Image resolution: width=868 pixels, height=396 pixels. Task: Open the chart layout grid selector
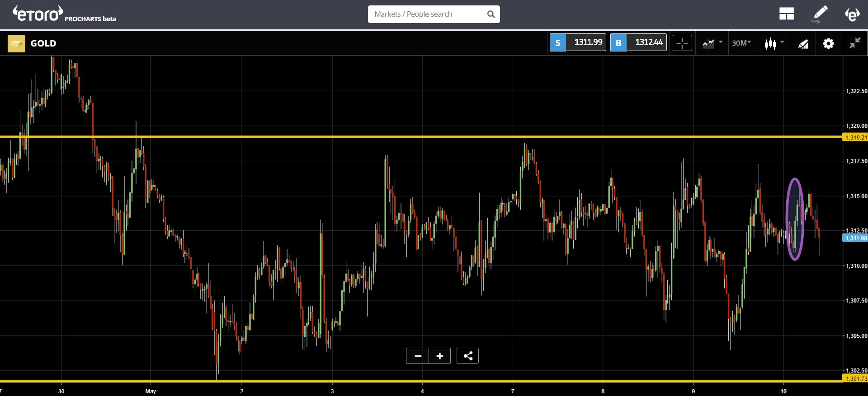click(x=786, y=14)
